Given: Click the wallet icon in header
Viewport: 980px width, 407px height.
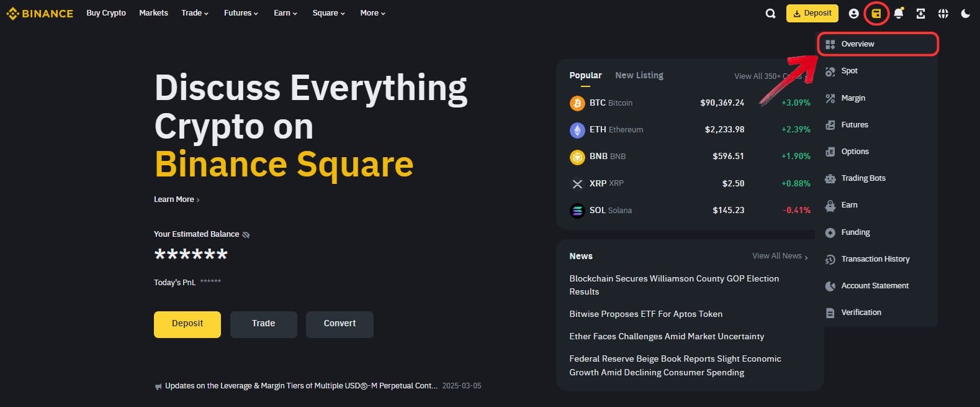Looking at the screenshot, I should (x=876, y=13).
